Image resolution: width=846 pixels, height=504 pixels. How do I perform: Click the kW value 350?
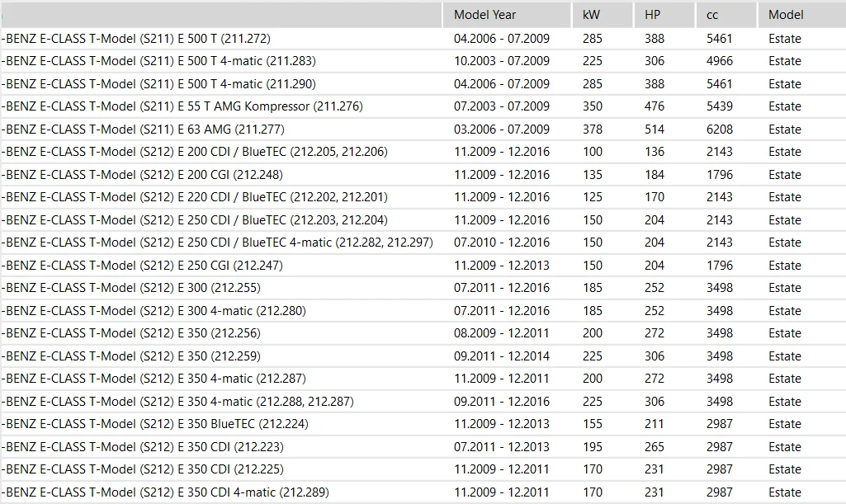click(593, 106)
